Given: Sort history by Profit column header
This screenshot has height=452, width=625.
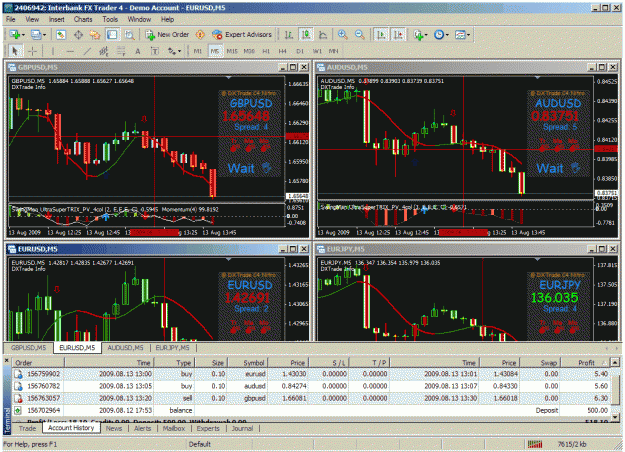Looking at the screenshot, I should 586,363.
